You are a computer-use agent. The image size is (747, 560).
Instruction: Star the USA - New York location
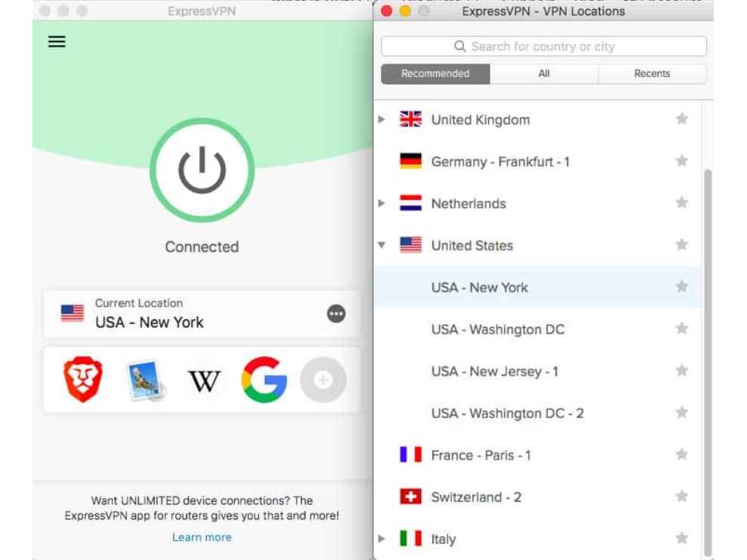(x=682, y=287)
